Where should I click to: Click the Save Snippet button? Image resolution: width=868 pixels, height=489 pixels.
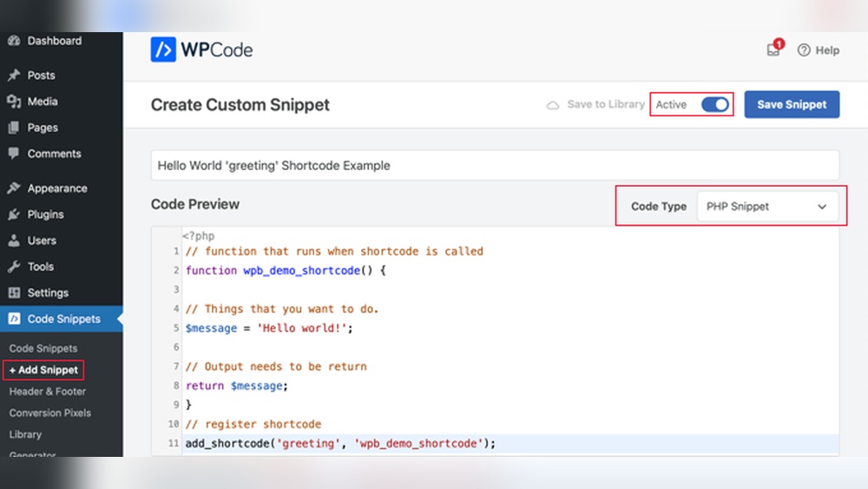pos(792,105)
